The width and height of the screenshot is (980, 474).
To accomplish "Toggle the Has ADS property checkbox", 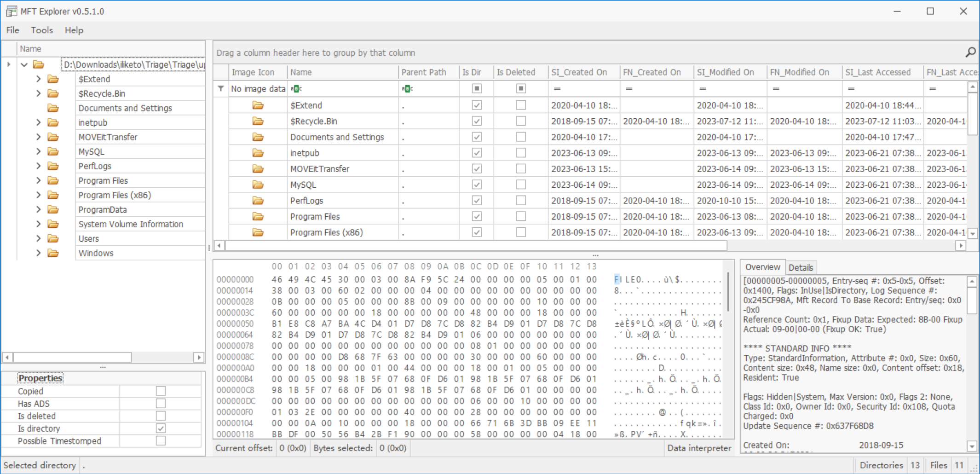I will (x=161, y=404).
